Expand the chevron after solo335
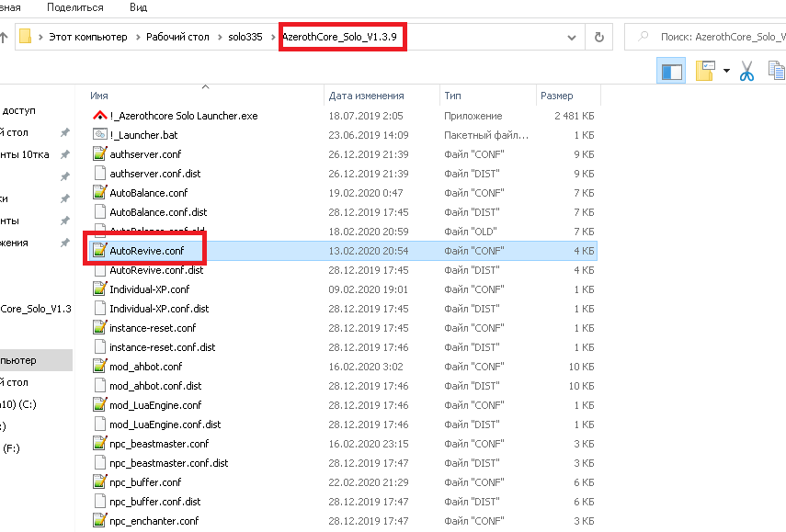 point(273,37)
